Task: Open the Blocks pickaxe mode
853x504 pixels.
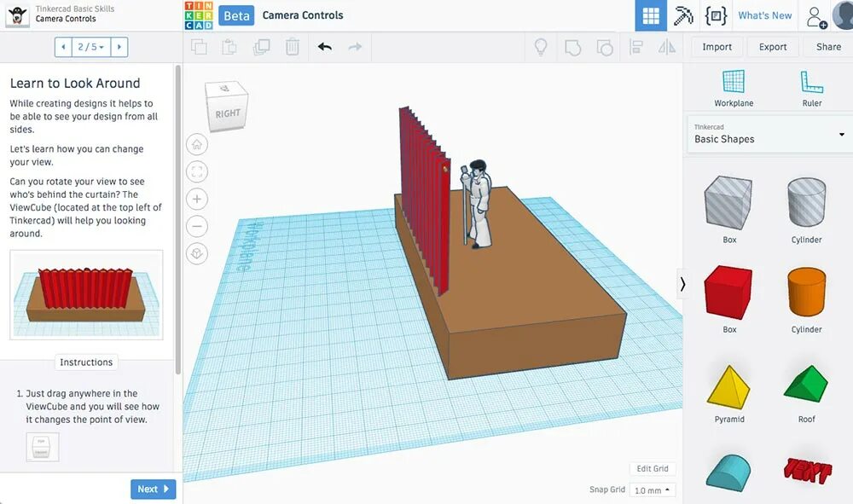Action: [683, 15]
